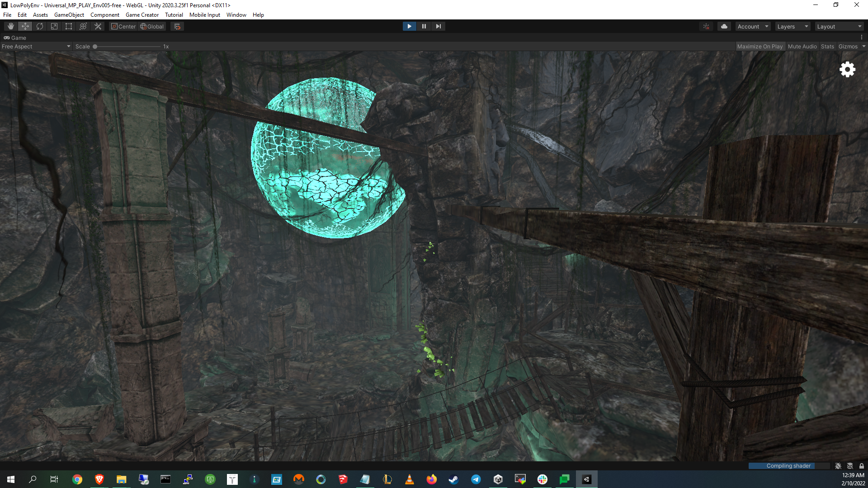Toggle Global handle rotation

pyautogui.click(x=152, y=26)
